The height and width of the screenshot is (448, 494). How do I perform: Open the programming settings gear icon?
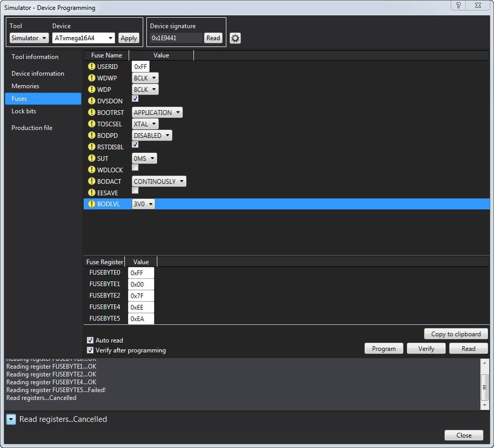pyautogui.click(x=235, y=38)
